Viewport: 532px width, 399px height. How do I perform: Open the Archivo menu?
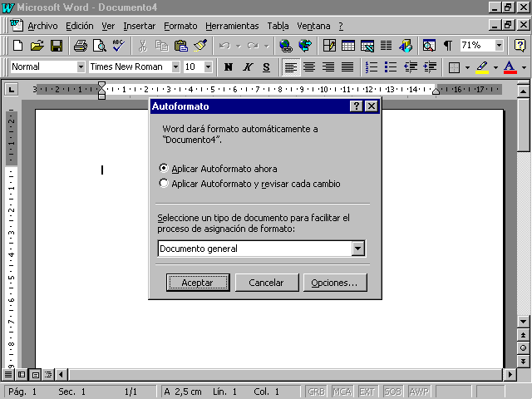click(42, 26)
